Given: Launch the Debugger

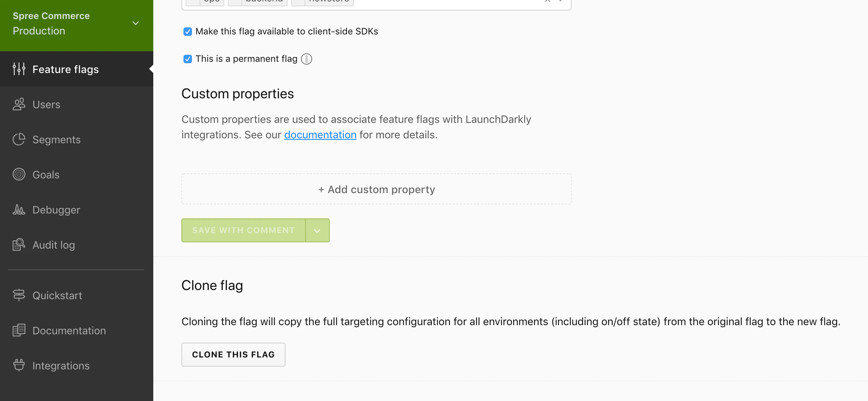Looking at the screenshot, I should [x=56, y=210].
